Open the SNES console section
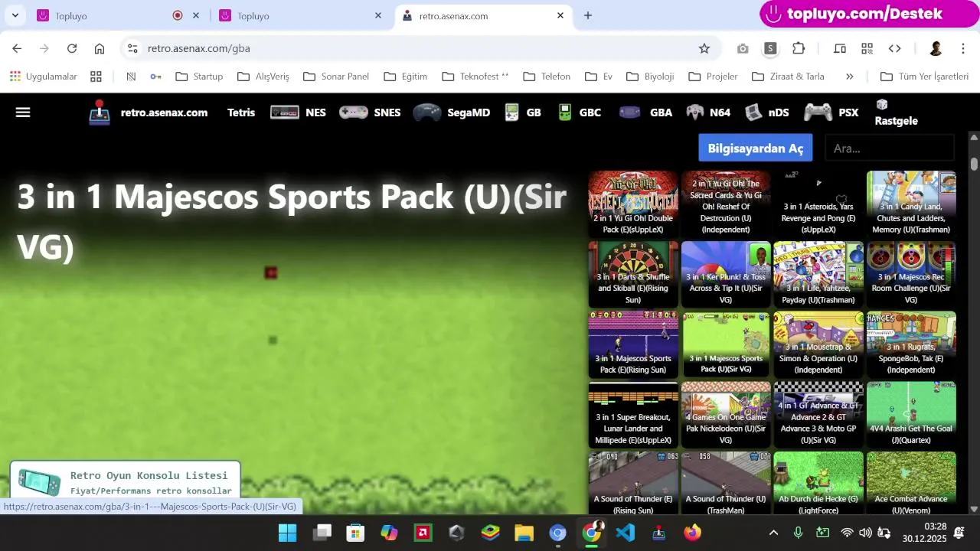This screenshot has height=551, width=980. click(x=370, y=112)
